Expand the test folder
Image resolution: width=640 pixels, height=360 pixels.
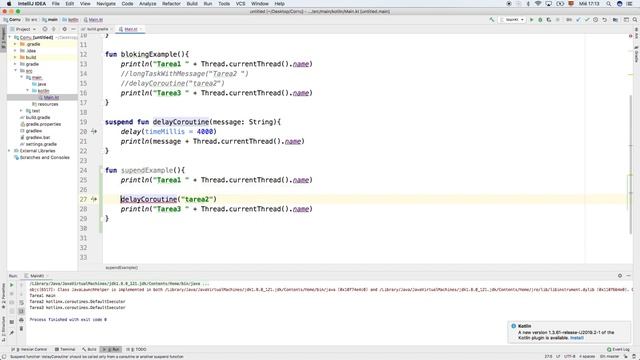21,111
